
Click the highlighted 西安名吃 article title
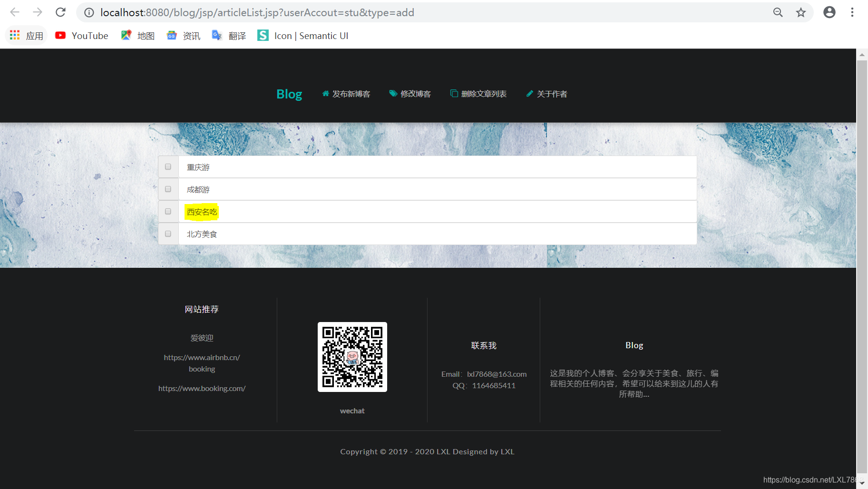pos(202,212)
